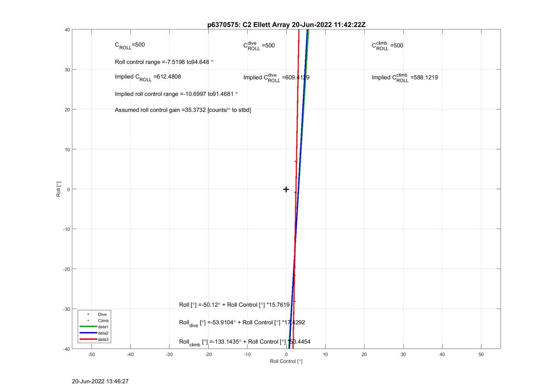Click the x-axis tick label "30"
This screenshot has width=553, height=392.
[x=403, y=355]
